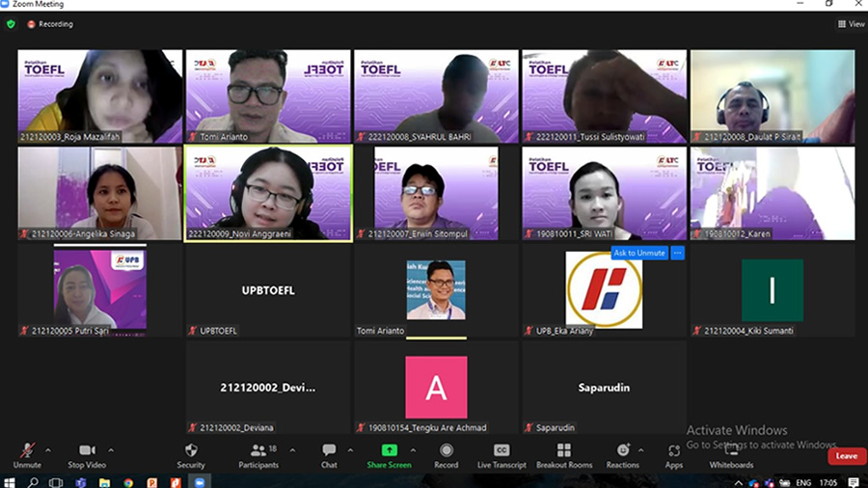Show hidden system tray icons

(739, 483)
